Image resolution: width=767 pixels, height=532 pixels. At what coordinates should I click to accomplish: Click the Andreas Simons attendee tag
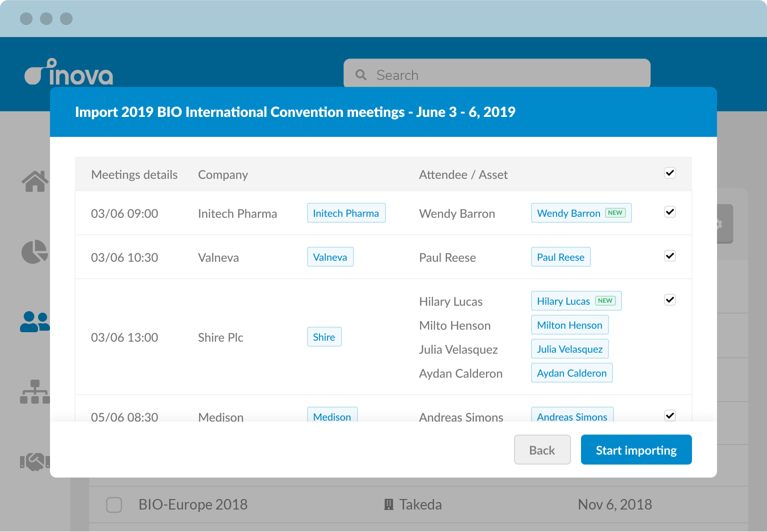[572, 415]
